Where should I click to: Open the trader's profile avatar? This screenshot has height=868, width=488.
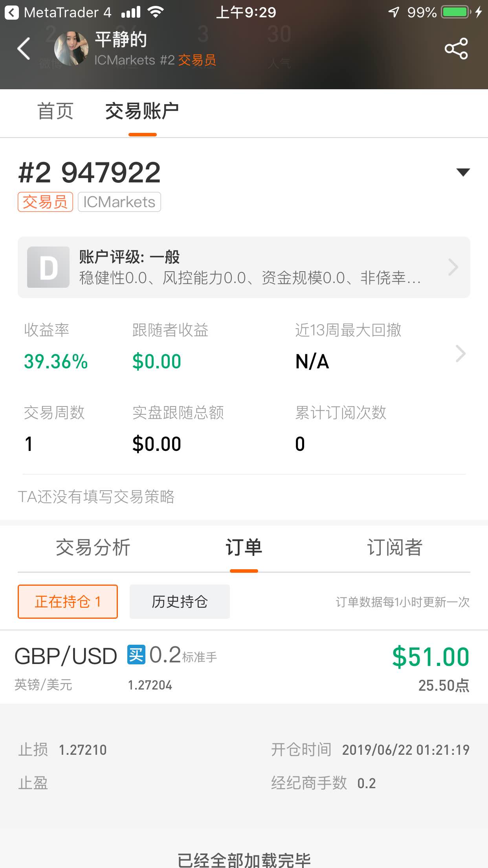coord(71,48)
